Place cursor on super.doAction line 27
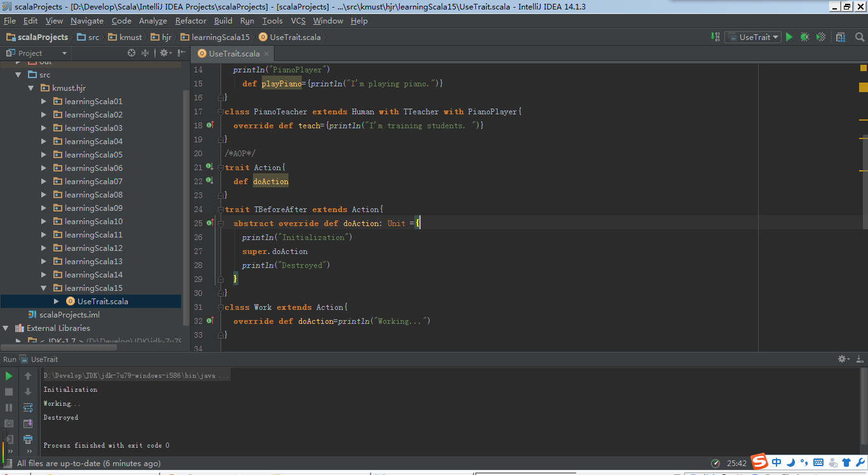The image size is (868, 475). coord(275,251)
